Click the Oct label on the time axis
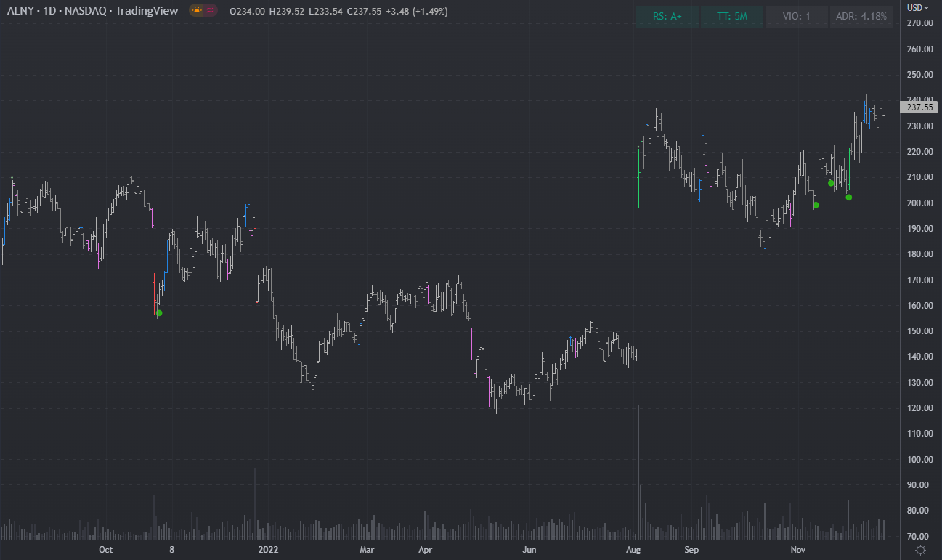 pos(105,550)
